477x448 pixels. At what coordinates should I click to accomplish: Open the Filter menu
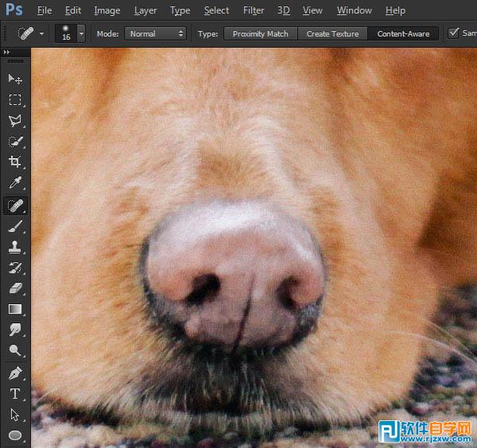pyautogui.click(x=254, y=10)
